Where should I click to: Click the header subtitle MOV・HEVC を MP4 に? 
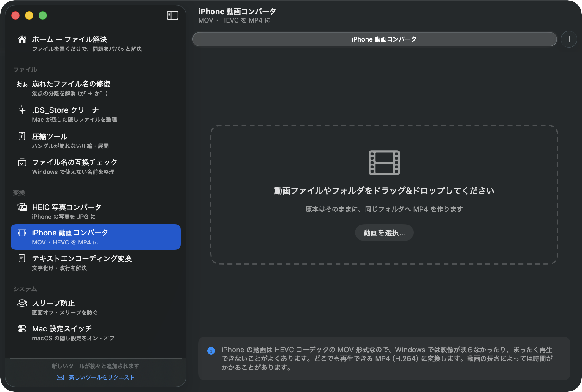click(x=235, y=20)
